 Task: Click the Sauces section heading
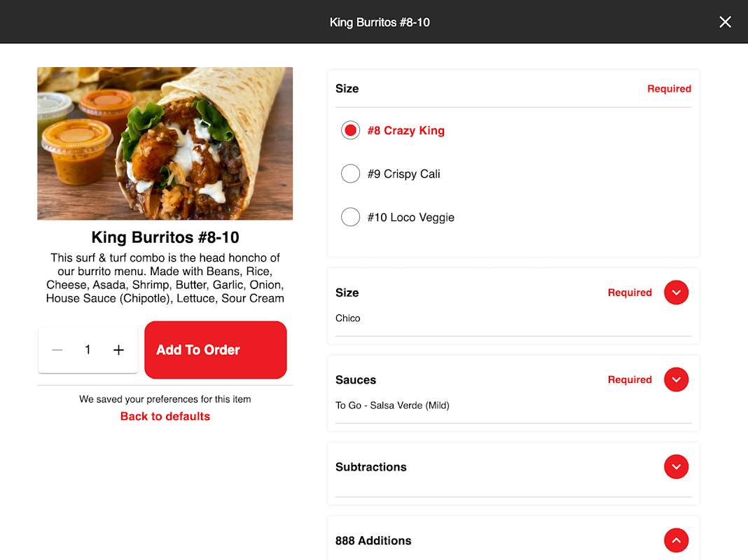[x=355, y=380]
